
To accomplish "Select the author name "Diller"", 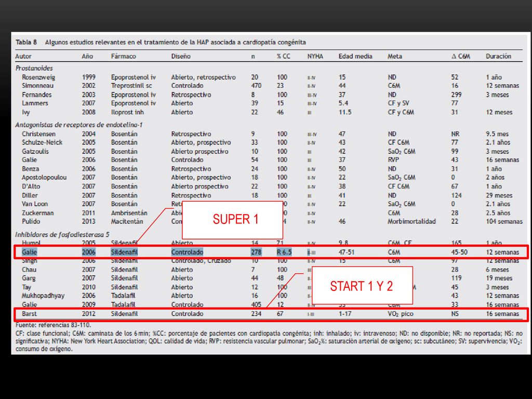I will (30, 195).
